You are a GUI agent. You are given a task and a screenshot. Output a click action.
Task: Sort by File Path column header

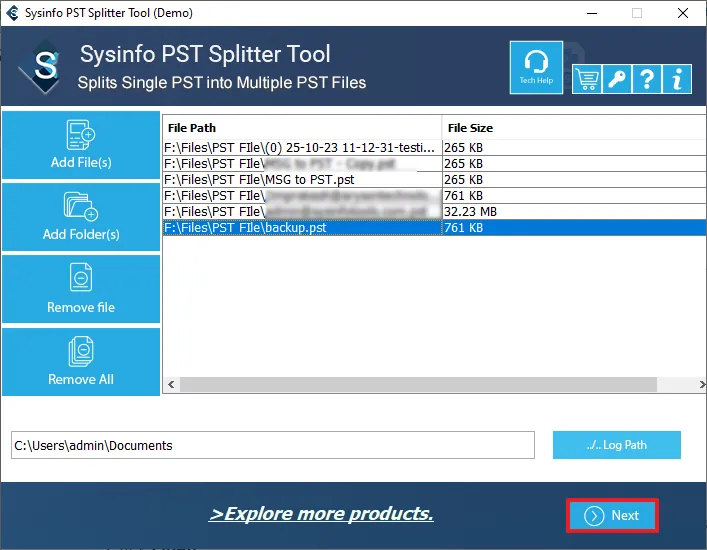coord(302,128)
